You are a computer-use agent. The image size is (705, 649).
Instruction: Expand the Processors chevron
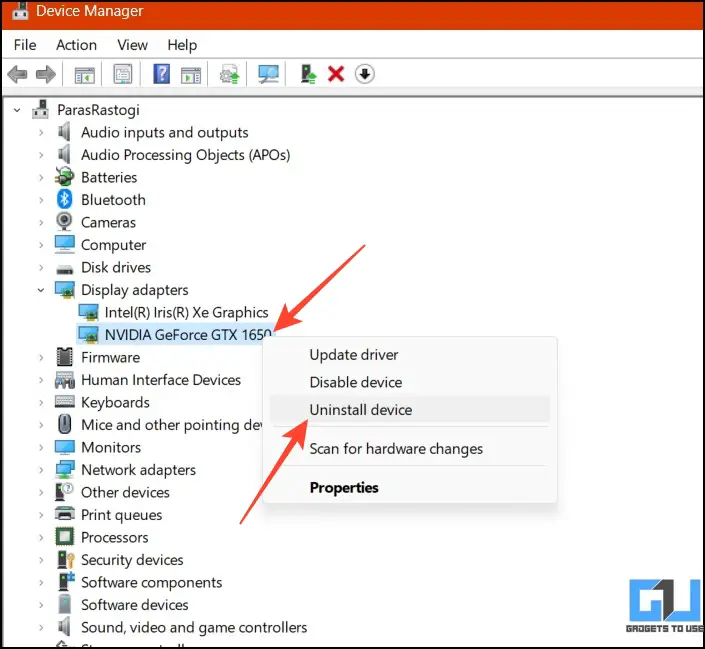click(x=41, y=537)
